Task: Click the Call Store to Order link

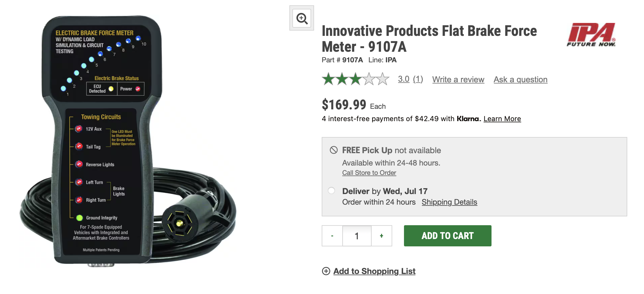Action: coord(369,173)
